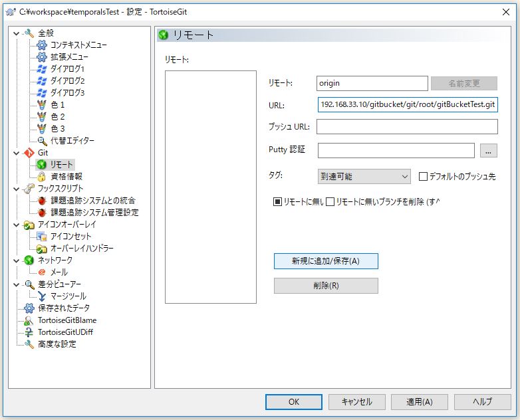
Task: Click the empty リモート list box
Action: coord(211,187)
